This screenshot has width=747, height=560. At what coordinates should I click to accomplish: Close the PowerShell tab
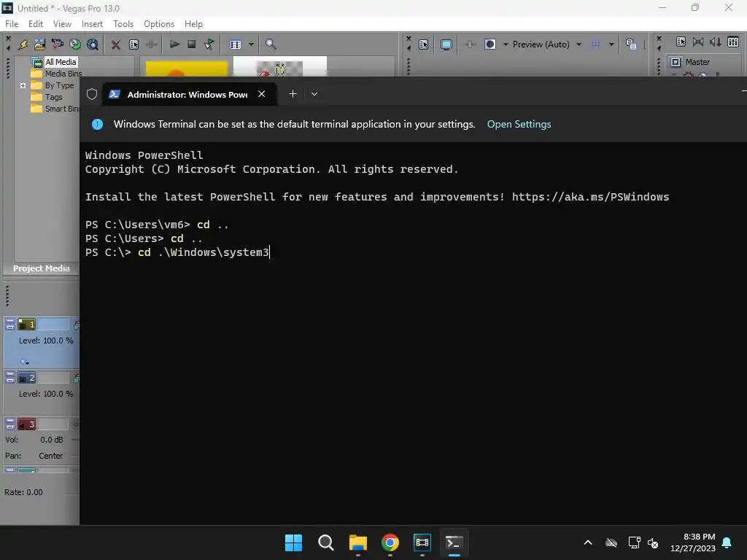pos(262,94)
